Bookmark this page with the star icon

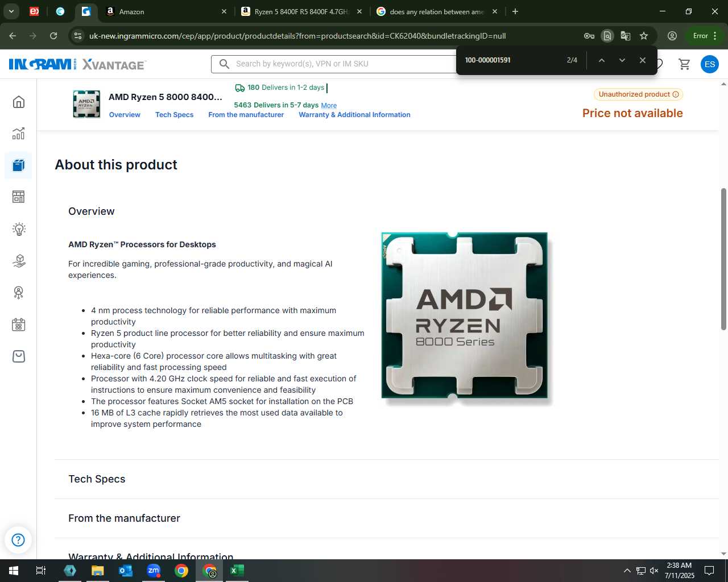(644, 36)
